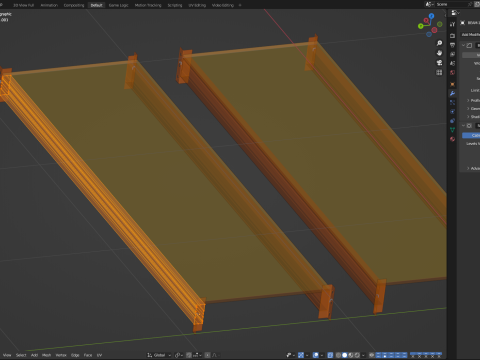Click the bright green Y axis gizmo handle

coord(421,26)
